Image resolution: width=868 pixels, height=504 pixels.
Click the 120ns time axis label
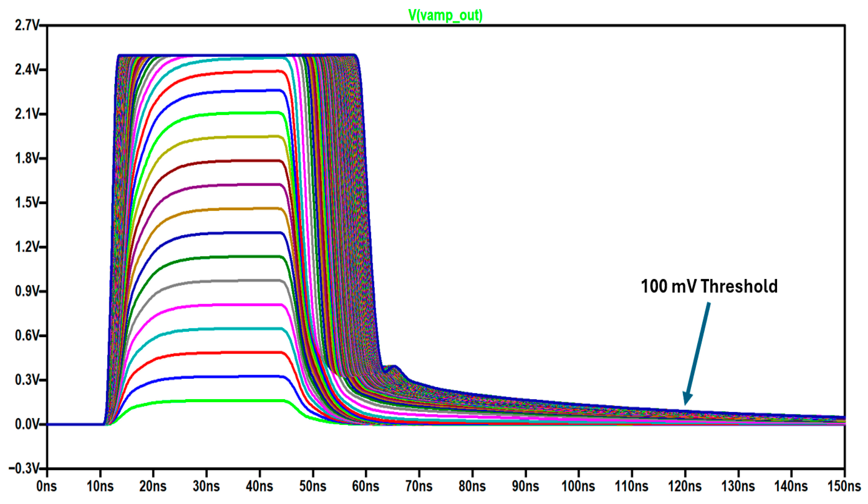click(x=685, y=486)
